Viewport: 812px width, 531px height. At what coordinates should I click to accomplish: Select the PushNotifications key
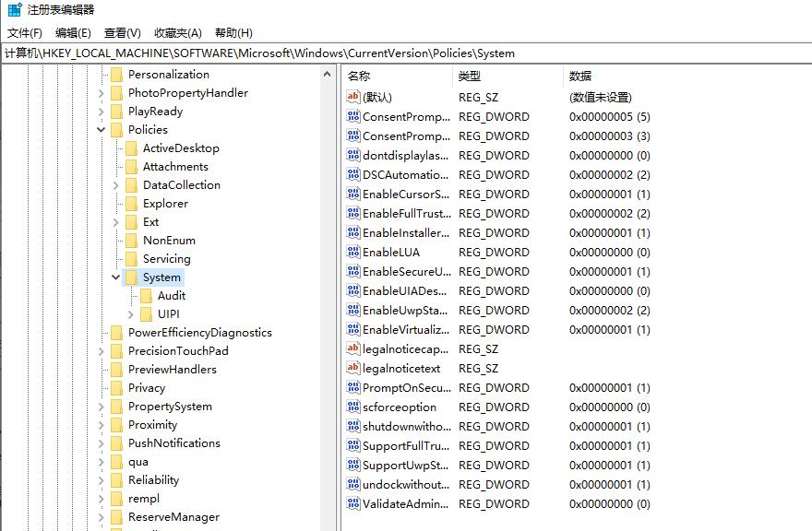173,443
